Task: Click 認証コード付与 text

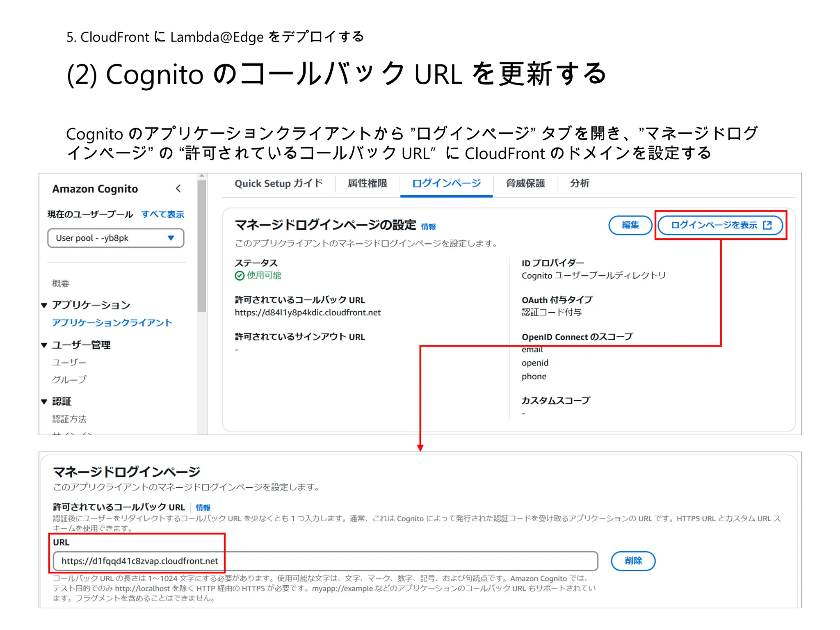Action: [552, 313]
